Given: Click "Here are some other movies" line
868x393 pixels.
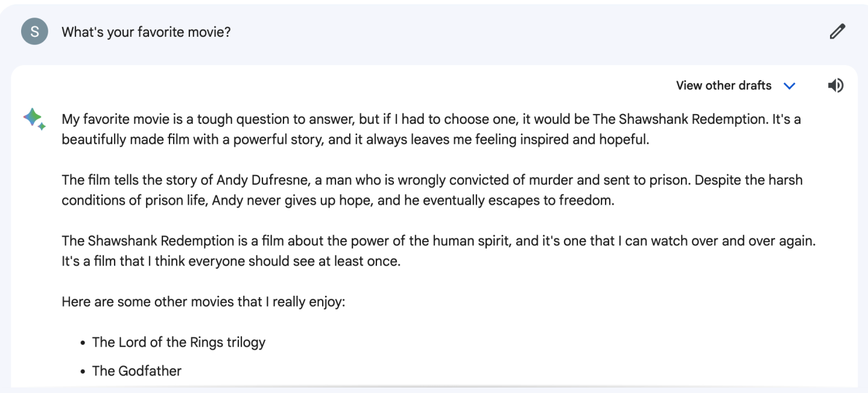Looking at the screenshot, I should click(203, 301).
